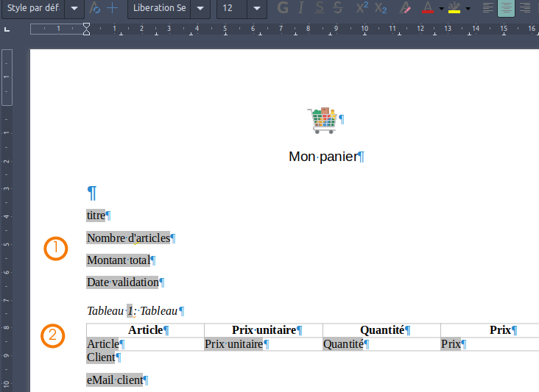Click horizontal ruler at mark 10
The width and height of the screenshot is (539, 392).
364,29
